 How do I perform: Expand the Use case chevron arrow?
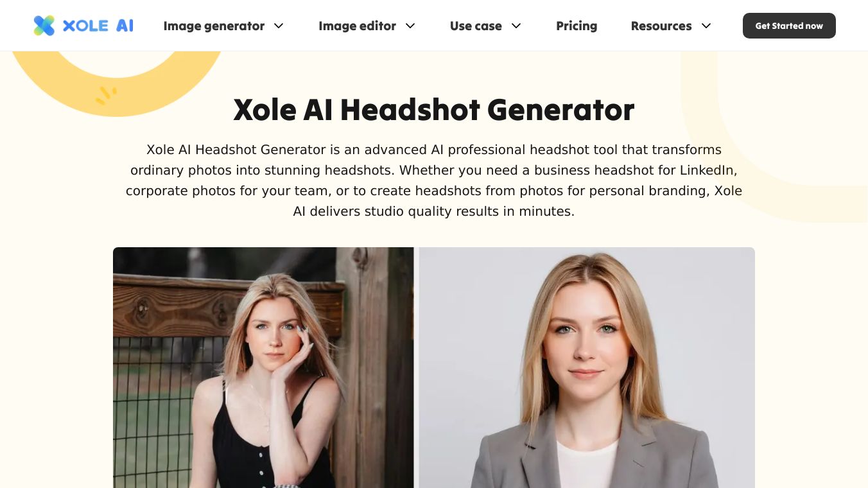coord(516,26)
